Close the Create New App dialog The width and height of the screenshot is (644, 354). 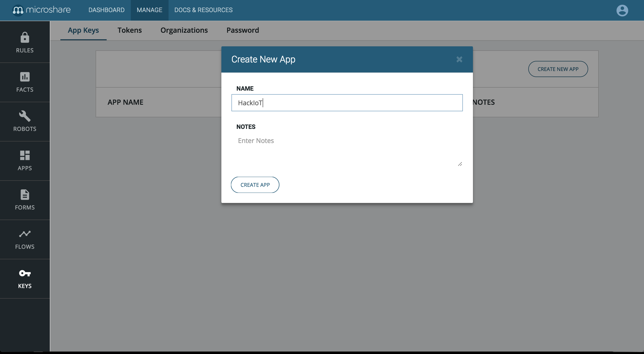point(459,59)
